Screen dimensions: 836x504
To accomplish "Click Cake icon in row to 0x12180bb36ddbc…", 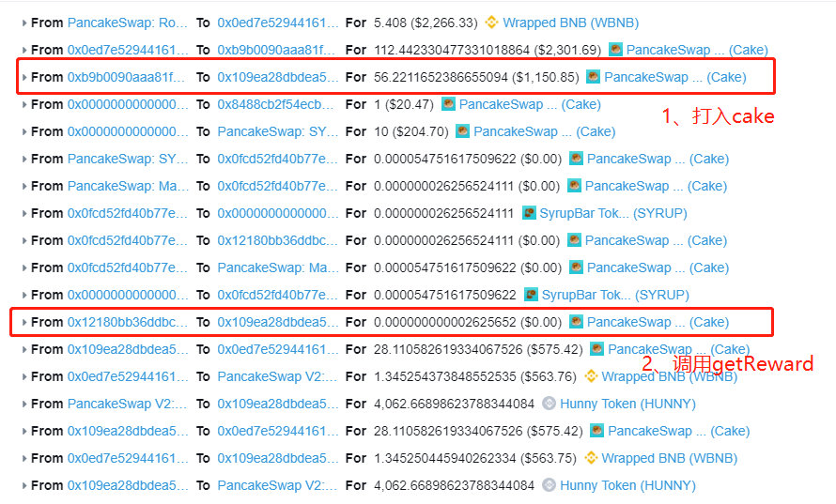I will click(x=574, y=239).
